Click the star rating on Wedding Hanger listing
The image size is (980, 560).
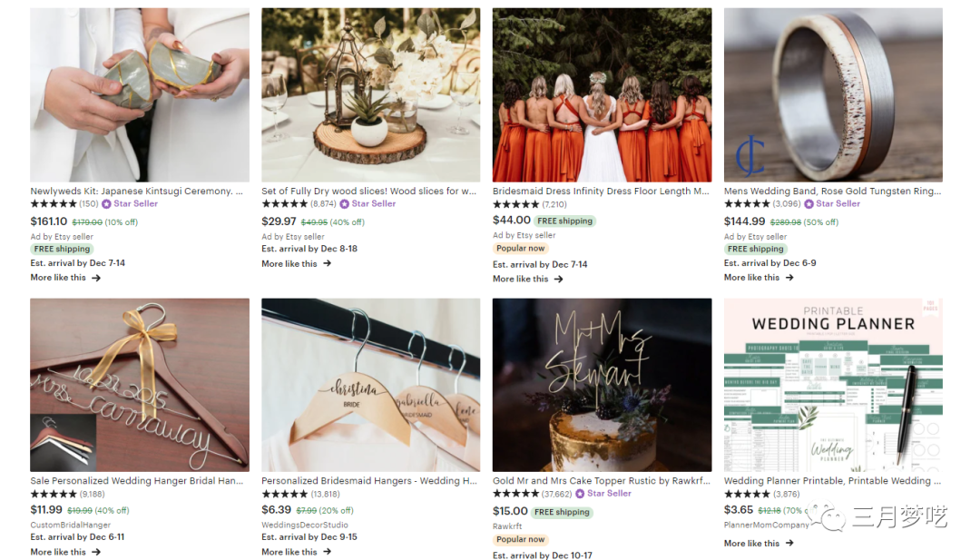[54, 494]
